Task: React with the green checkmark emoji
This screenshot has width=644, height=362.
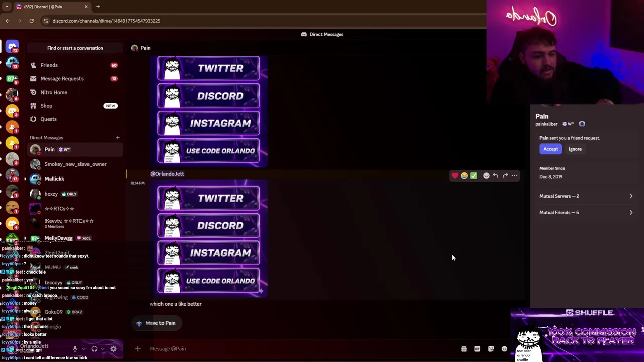Action: [474, 176]
